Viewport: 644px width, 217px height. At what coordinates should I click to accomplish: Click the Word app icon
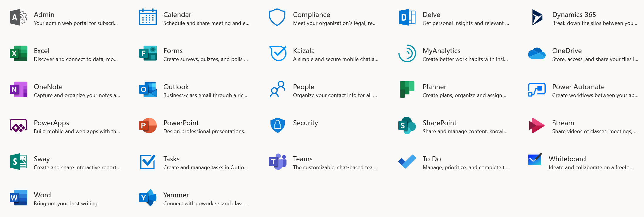[18, 198]
